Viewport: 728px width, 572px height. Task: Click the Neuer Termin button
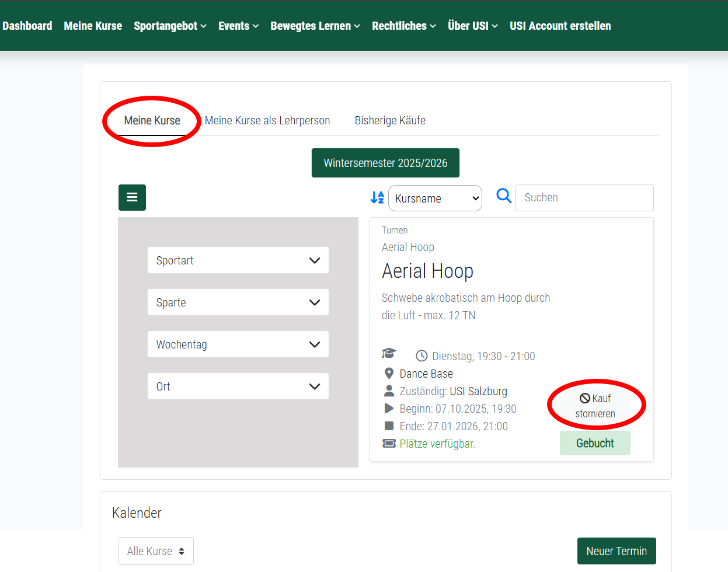click(616, 550)
